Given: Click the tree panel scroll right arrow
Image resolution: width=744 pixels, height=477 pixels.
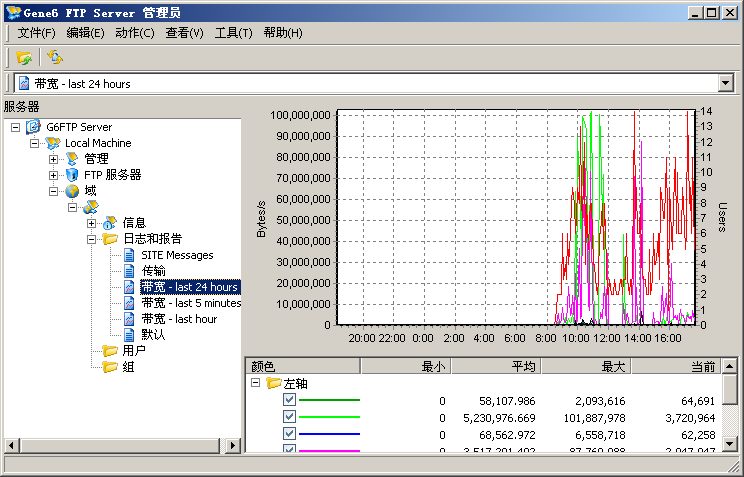Looking at the screenshot, I should coord(232,445).
